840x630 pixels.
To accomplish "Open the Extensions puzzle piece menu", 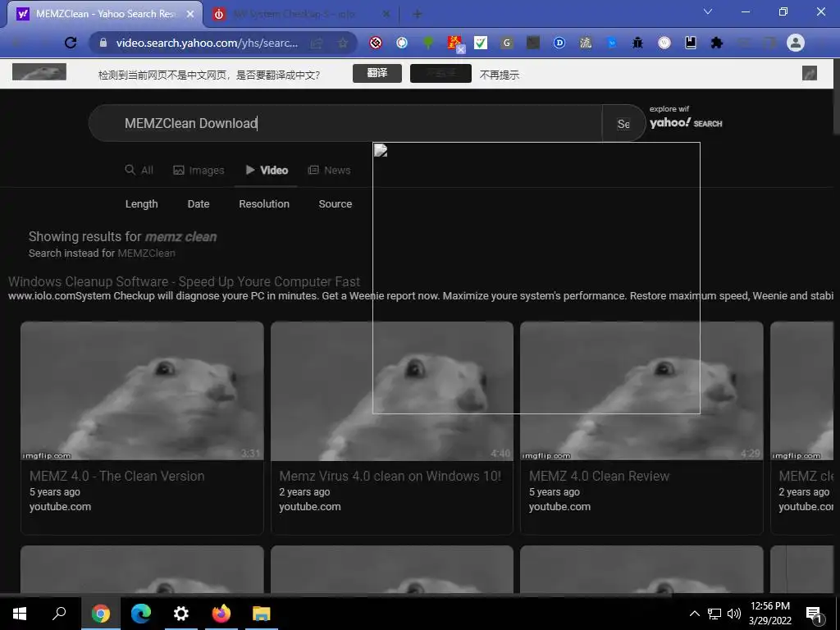I will (717, 43).
